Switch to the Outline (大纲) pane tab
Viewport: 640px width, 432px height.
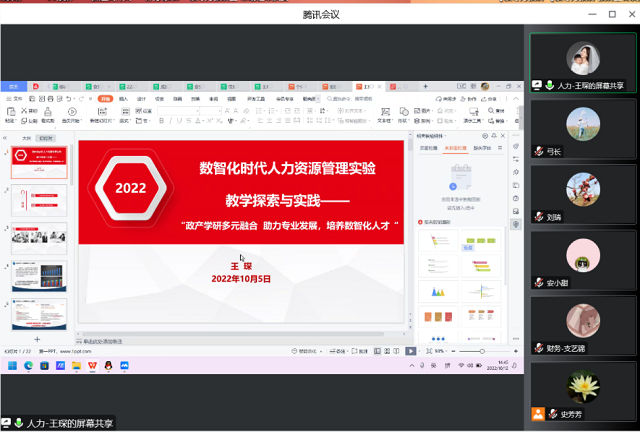[27, 138]
